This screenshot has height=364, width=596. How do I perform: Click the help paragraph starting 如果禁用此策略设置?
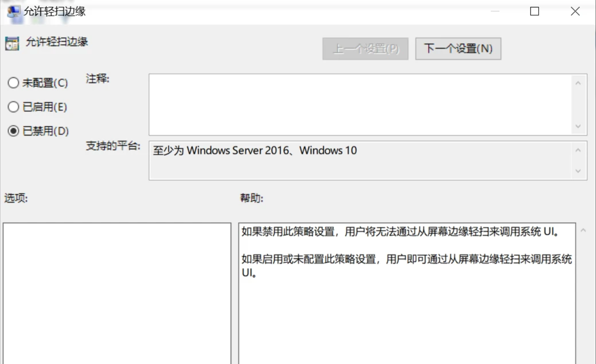click(x=401, y=231)
